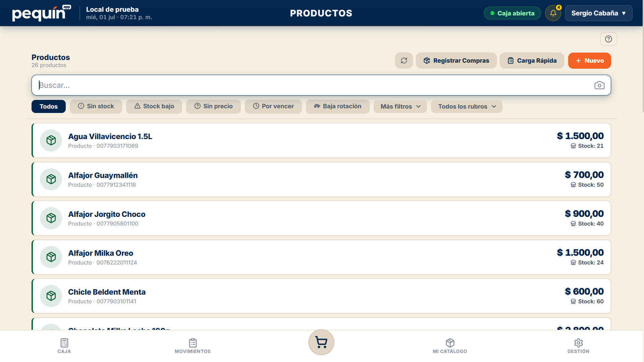Filter by Por vencer
644x362 pixels.
coord(273,107)
